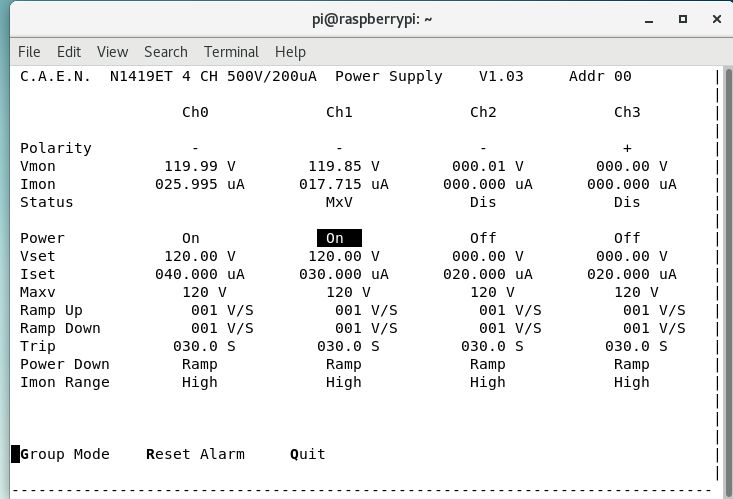733x499 pixels.
Task: Click the Ch0 column header
Action: 195,112
